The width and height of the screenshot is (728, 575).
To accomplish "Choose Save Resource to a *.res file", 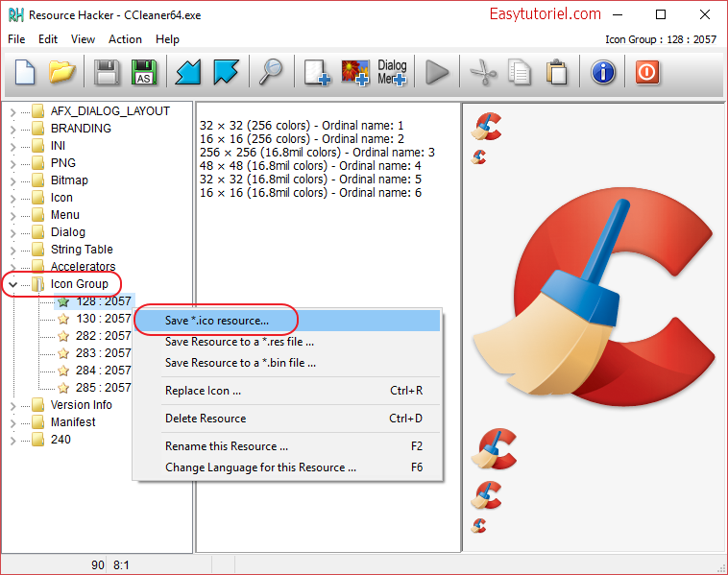I will (x=287, y=342).
